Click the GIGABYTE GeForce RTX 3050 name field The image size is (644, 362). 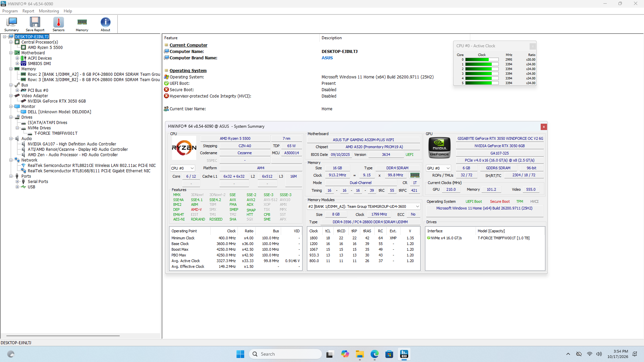pyautogui.click(x=500, y=138)
